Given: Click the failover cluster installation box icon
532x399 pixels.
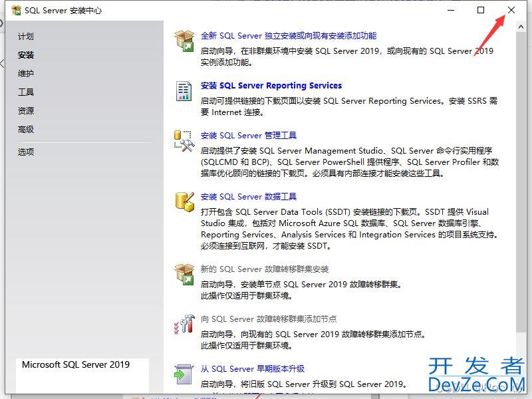Looking at the screenshot, I should click(x=184, y=275).
